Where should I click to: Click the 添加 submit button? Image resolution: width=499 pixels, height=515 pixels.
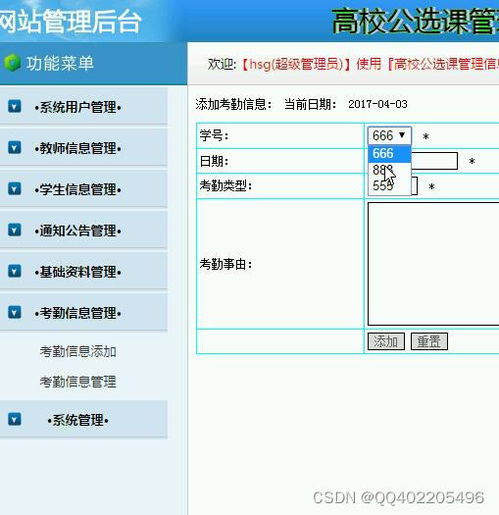pyautogui.click(x=386, y=341)
